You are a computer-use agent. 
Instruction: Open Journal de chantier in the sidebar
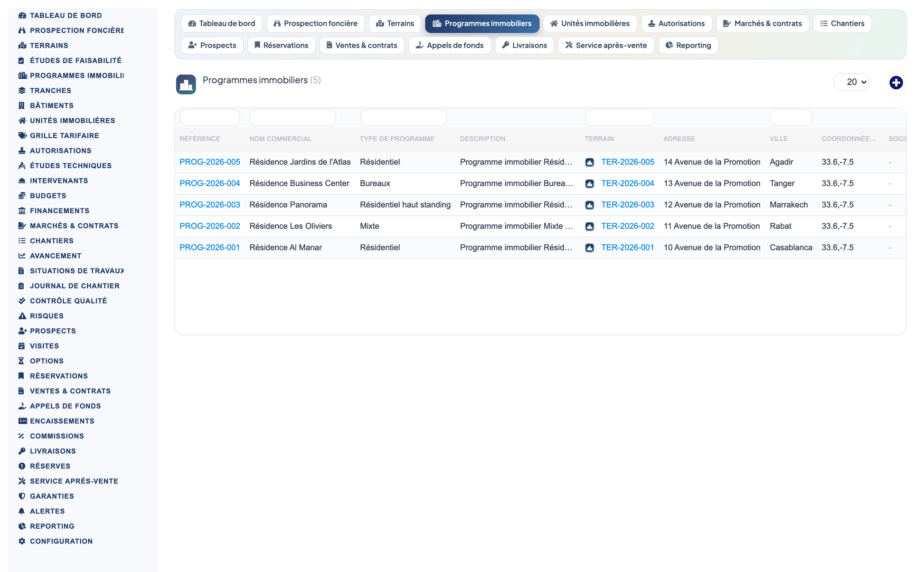75,286
